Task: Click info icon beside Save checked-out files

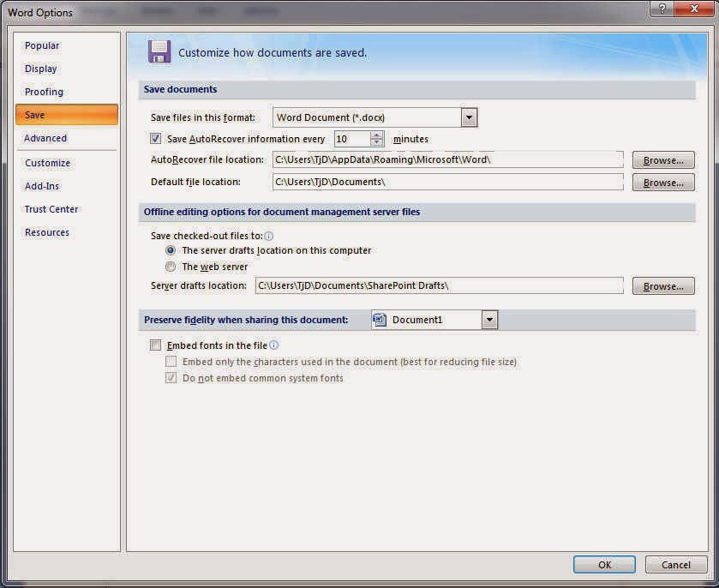Action: (268, 236)
